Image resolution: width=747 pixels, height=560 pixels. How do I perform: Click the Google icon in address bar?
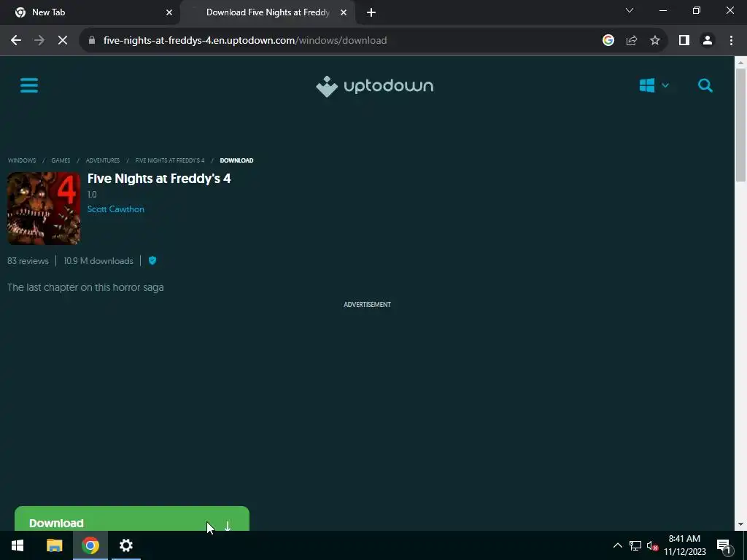click(x=608, y=41)
